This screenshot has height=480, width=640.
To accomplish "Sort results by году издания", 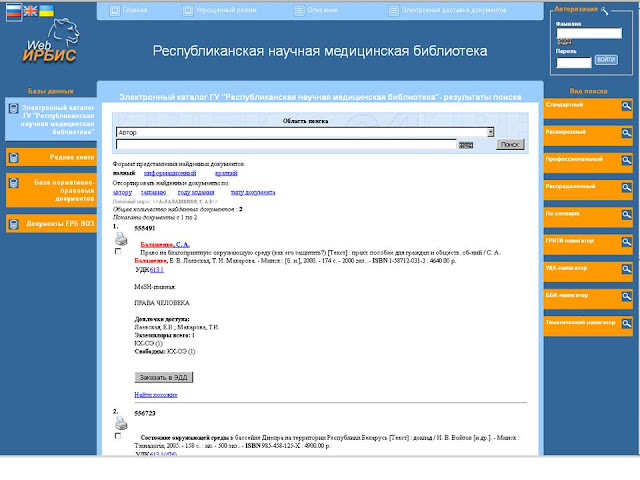I will (x=196, y=193).
